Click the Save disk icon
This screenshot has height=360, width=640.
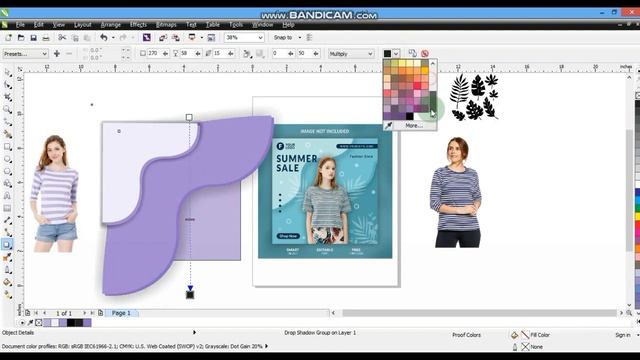[x=33, y=38]
